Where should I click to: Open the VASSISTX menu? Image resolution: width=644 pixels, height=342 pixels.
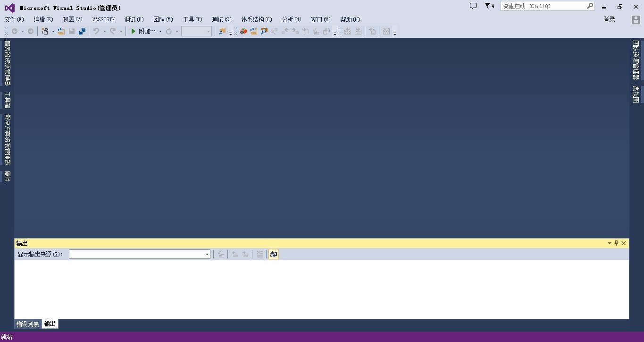coord(103,19)
